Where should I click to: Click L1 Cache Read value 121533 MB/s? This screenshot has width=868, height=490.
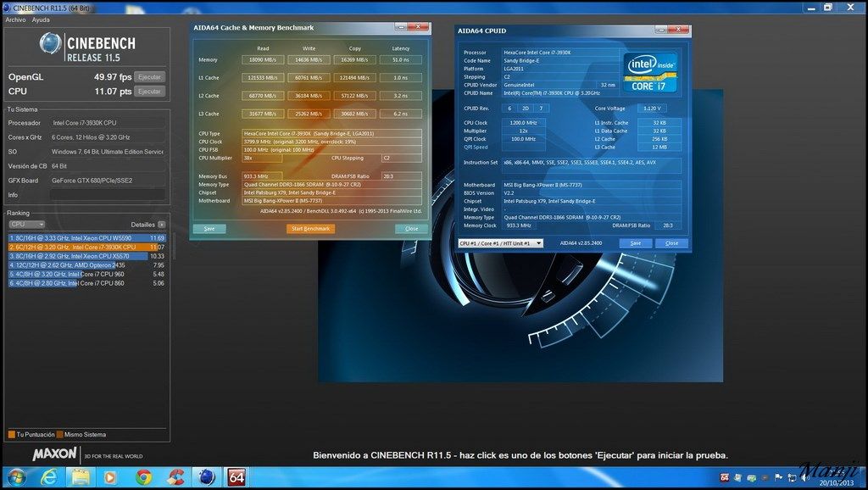point(263,78)
